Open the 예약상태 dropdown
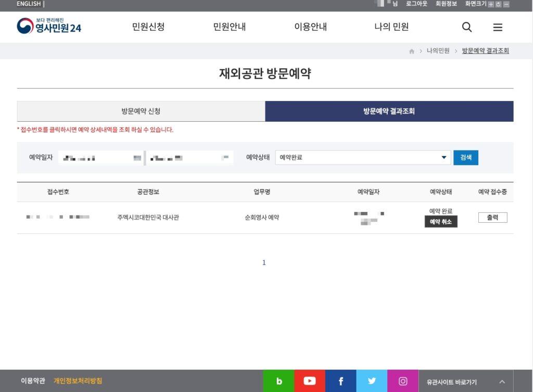Screen dimensions: 533x392 point(363,157)
